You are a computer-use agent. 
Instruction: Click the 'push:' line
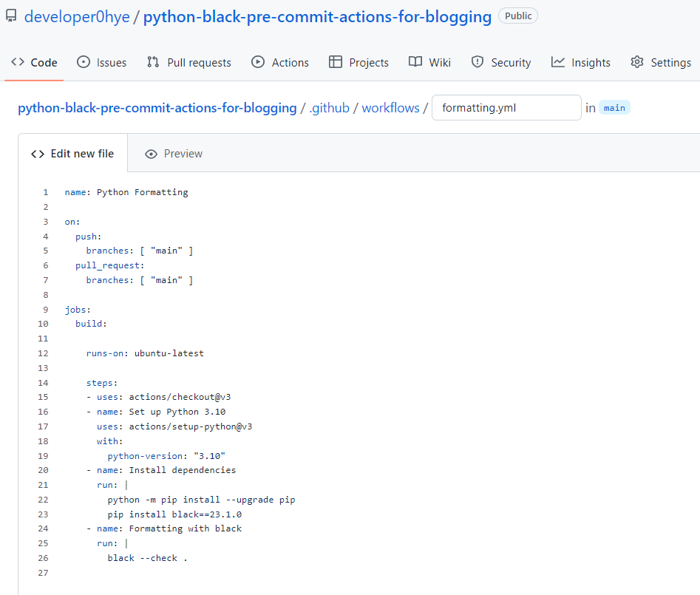click(x=89, y=237)
